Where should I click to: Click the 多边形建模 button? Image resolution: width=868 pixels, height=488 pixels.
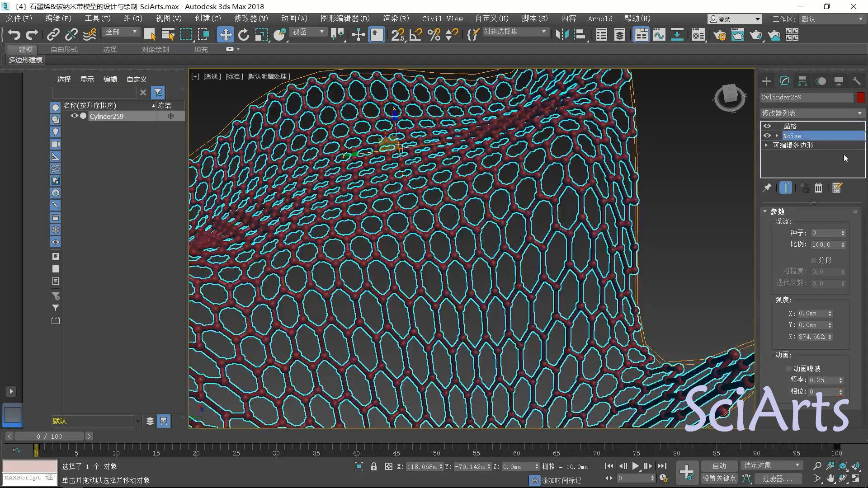(26, 60)
